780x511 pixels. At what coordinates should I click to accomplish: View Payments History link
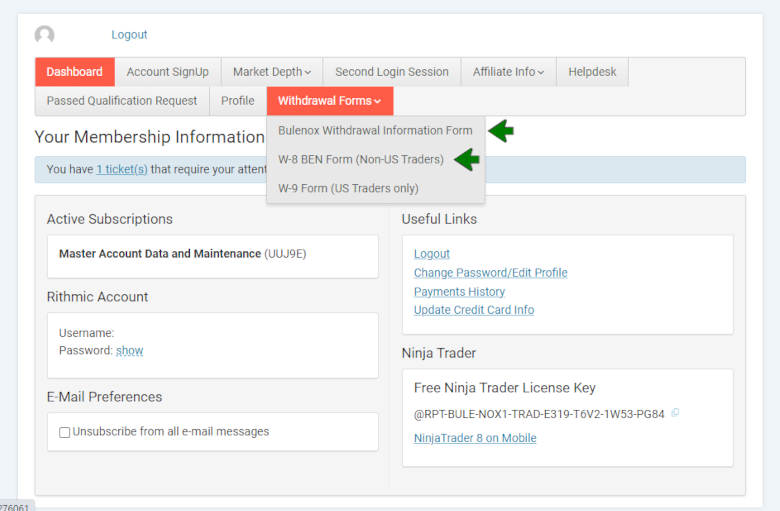coord(459,292)
